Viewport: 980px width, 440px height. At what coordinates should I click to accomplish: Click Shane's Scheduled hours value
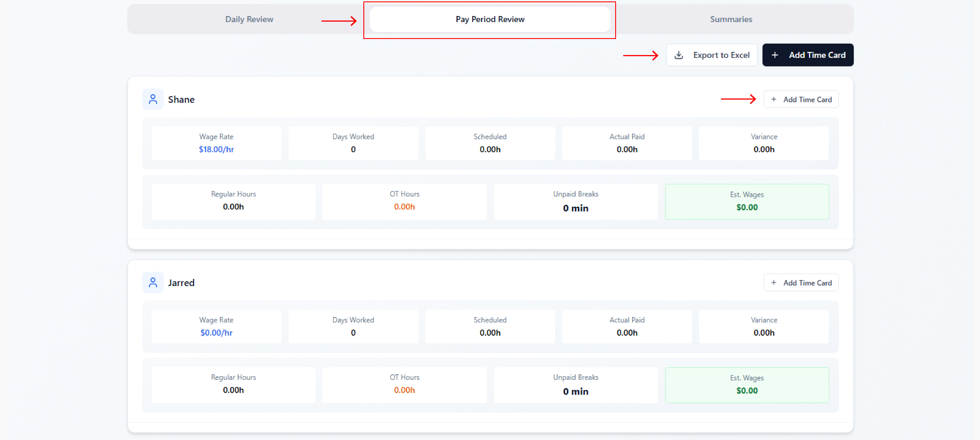click(490, 149)
